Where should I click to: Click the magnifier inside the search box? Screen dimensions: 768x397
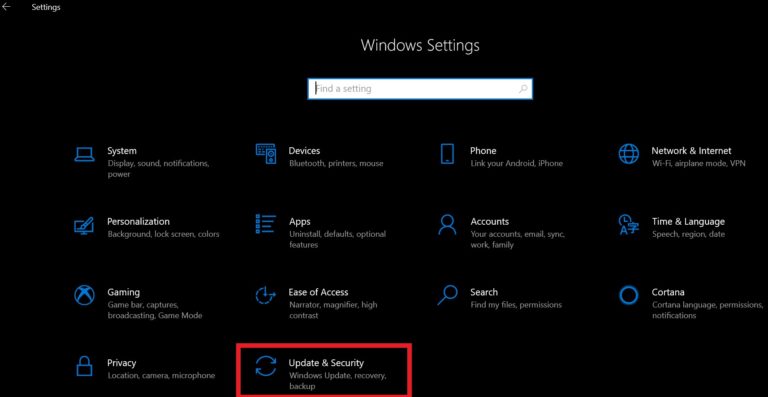[x=523, y=89]
